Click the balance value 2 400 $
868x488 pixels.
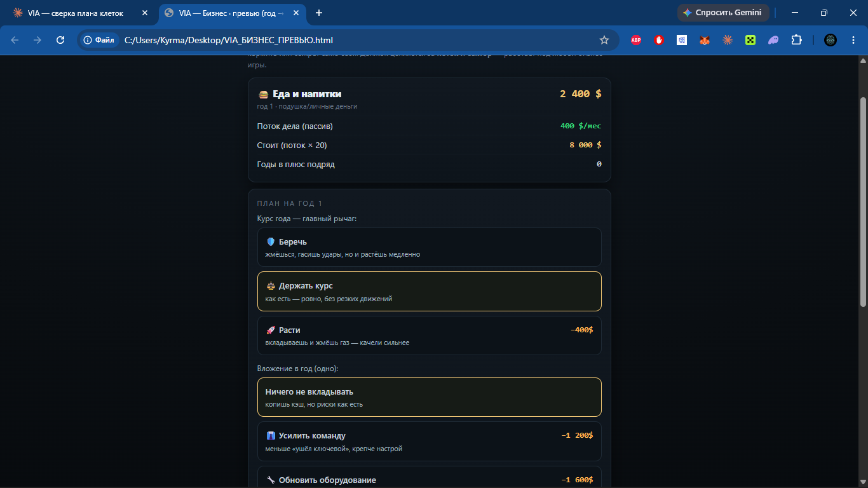click(x=581, y=94)
